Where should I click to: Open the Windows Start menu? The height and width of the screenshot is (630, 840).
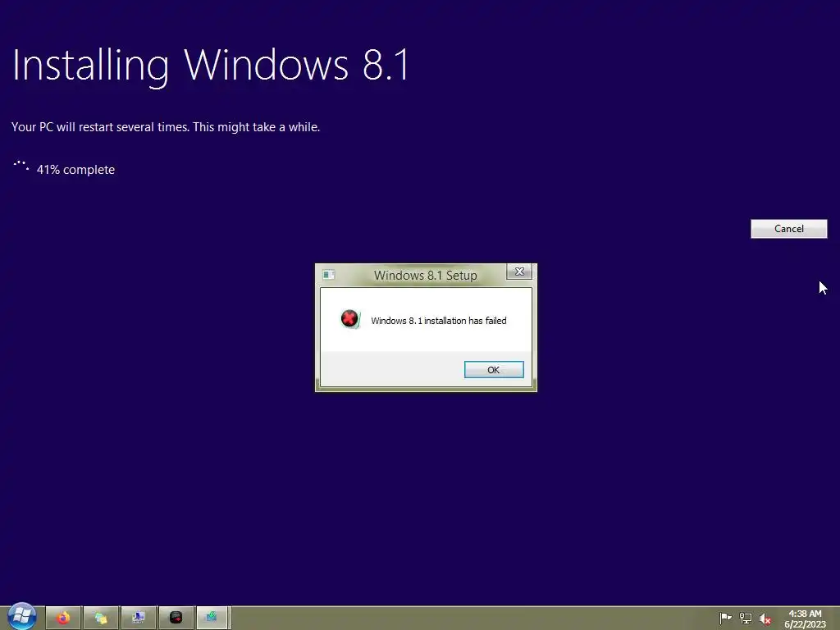[21, 616]
